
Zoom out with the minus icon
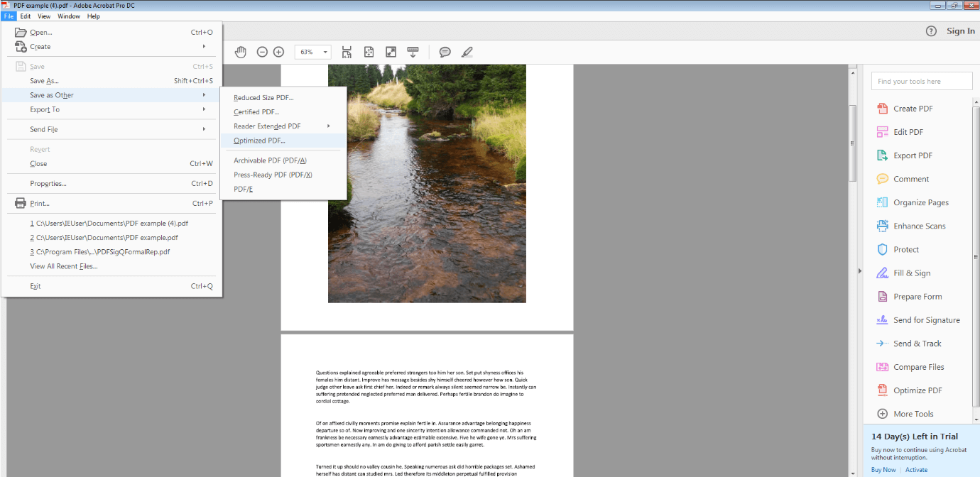point(262,52)
